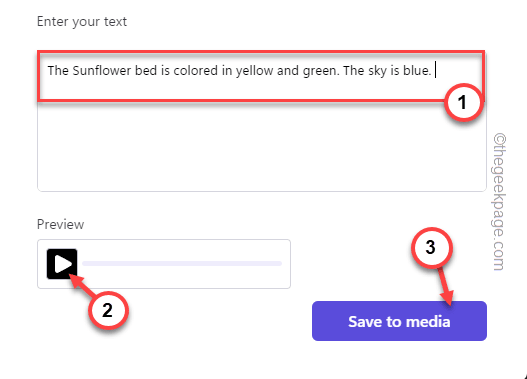Click the "Preview" label
This screenshot has width=527, height=379.
[x=60, y=224]
